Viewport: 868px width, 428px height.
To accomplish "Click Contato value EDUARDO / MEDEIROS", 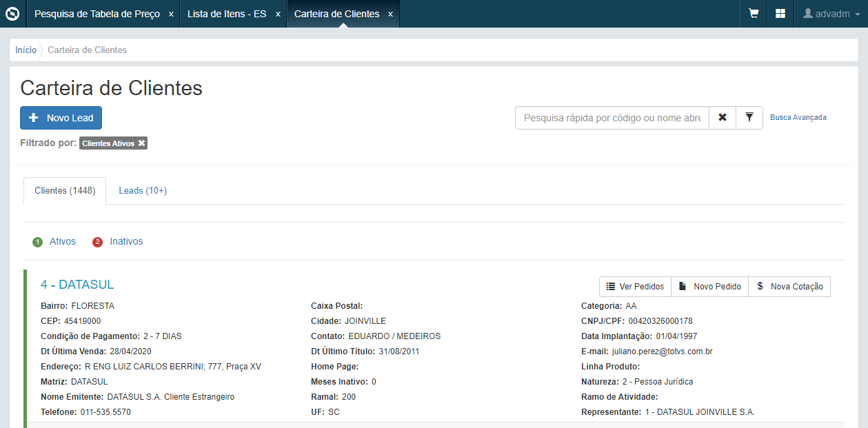I will coord(394,336).
